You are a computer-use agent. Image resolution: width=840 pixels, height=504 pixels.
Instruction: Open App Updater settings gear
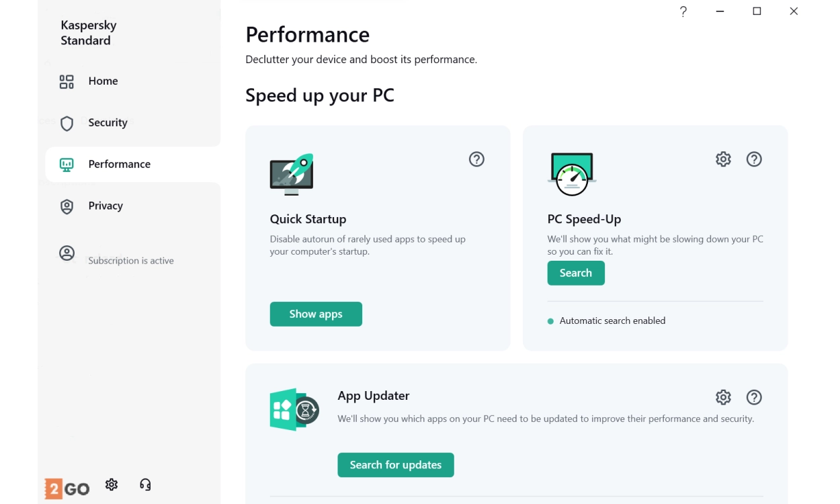723,397
